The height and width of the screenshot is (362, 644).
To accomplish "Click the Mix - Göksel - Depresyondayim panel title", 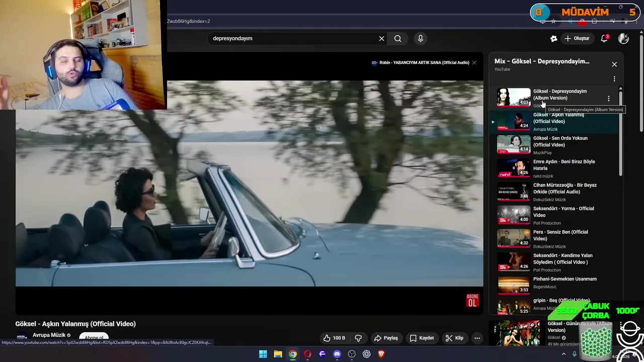I will click(x=542, y=61).
